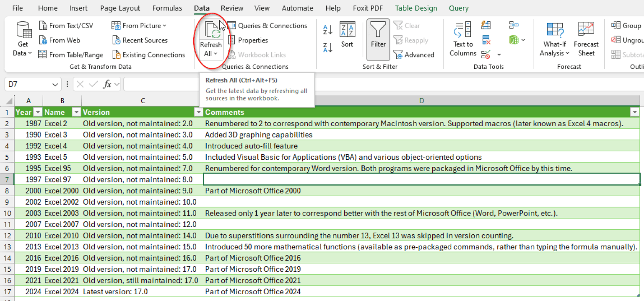The height and width of the screenshot is (301, 644).
Task: Select the From Table/Range icon
Action: click(x=70, y=54)
